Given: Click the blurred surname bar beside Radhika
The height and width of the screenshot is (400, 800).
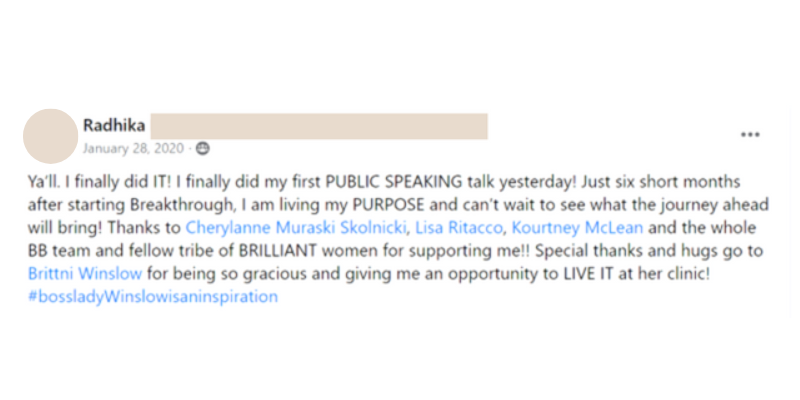Looking at the screenshot, I should coord(319,126).
